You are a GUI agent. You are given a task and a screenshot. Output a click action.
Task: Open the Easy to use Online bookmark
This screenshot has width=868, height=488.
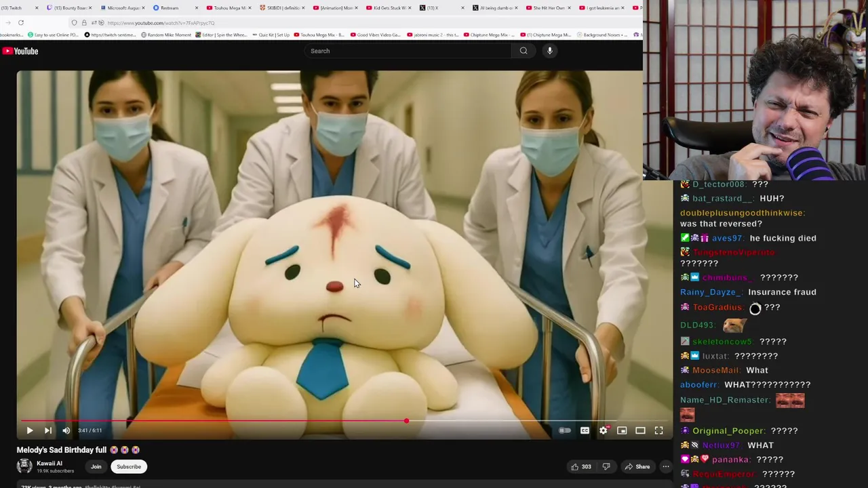pos(52,35)
